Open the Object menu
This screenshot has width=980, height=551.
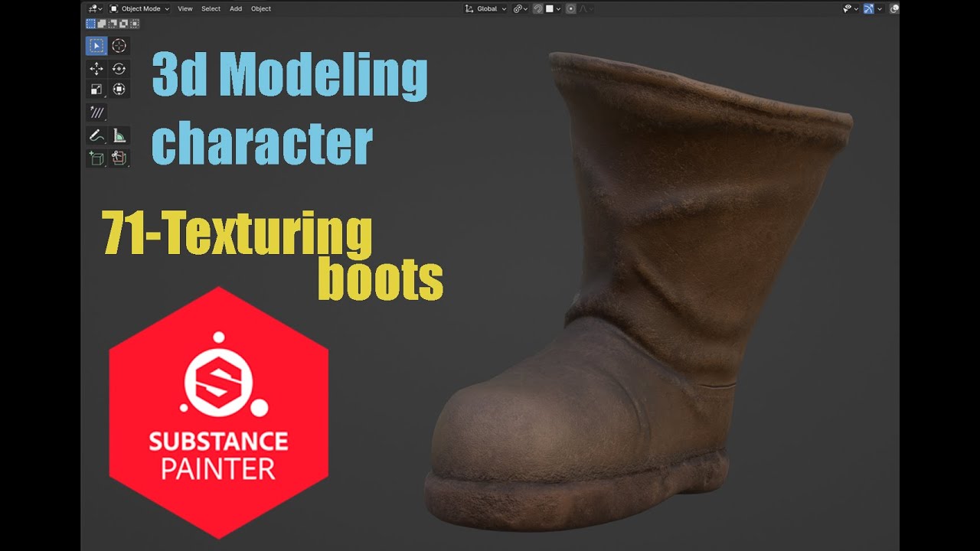[x=261, y=8]
